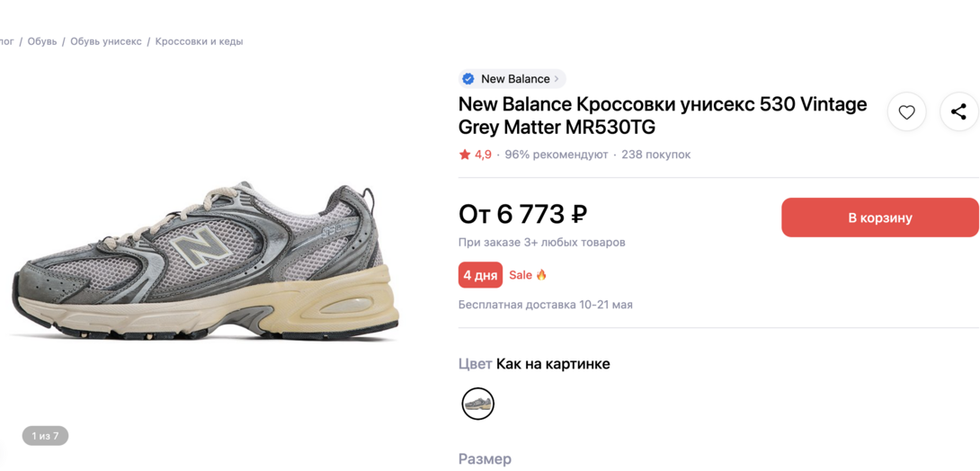Click the product title MR530TG heading
The width and height of the screenshot is (980, 471).
coord(663,115)
